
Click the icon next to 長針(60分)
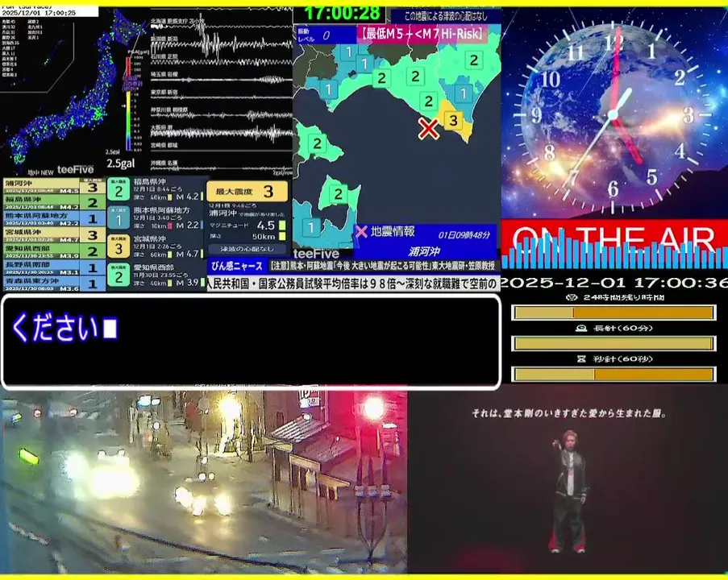click(580, 328)
